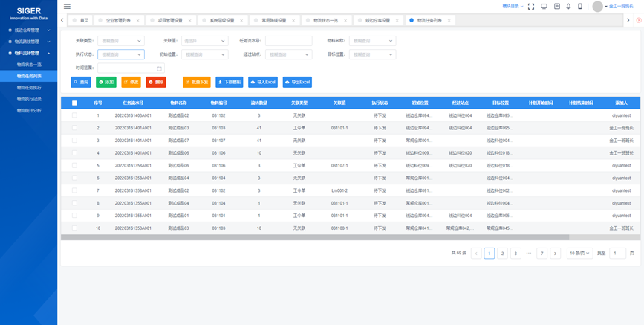Open the 模块目录 dropdown in header
The height and width of the screenshot is (325, 644).
[513, 6]
